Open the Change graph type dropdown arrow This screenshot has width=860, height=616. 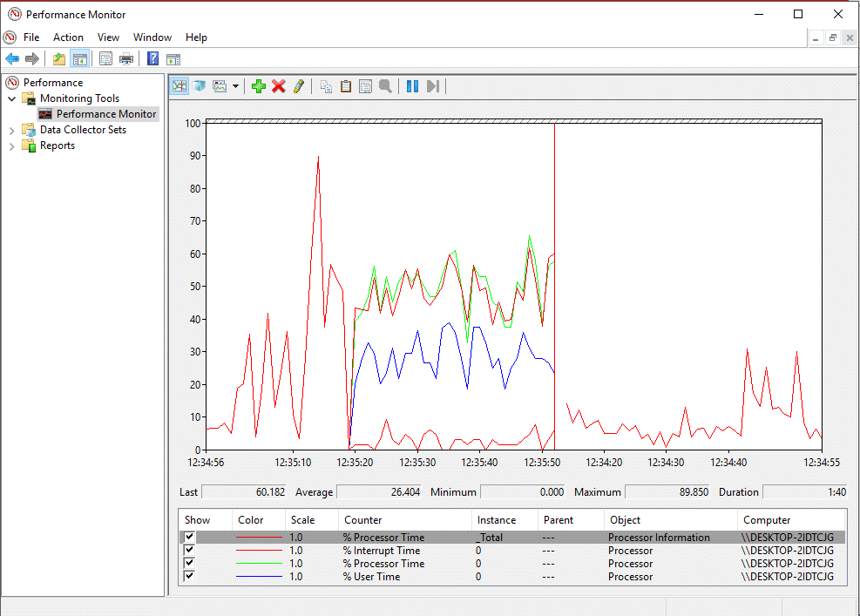(235, 86)
